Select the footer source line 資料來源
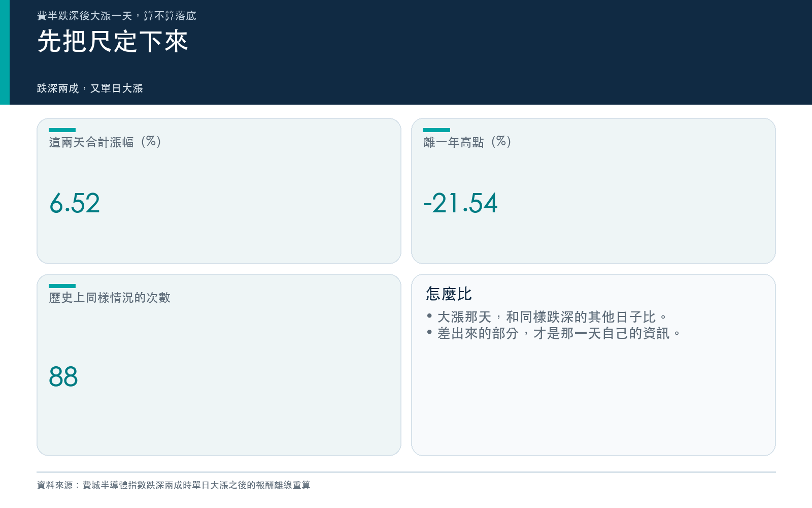This screenshot has height=508, width=812. (x=174, y=485)
